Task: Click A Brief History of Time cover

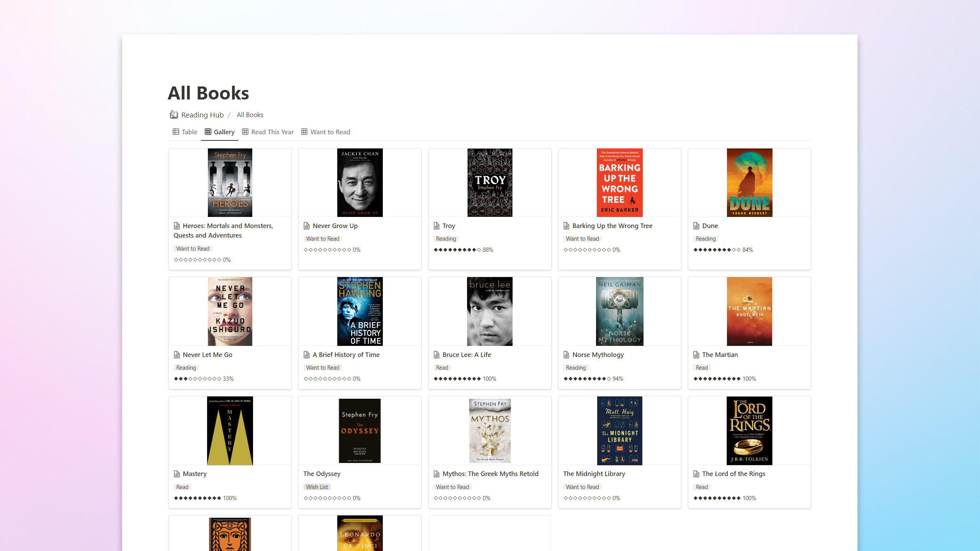Action: (x=360, y=311)
